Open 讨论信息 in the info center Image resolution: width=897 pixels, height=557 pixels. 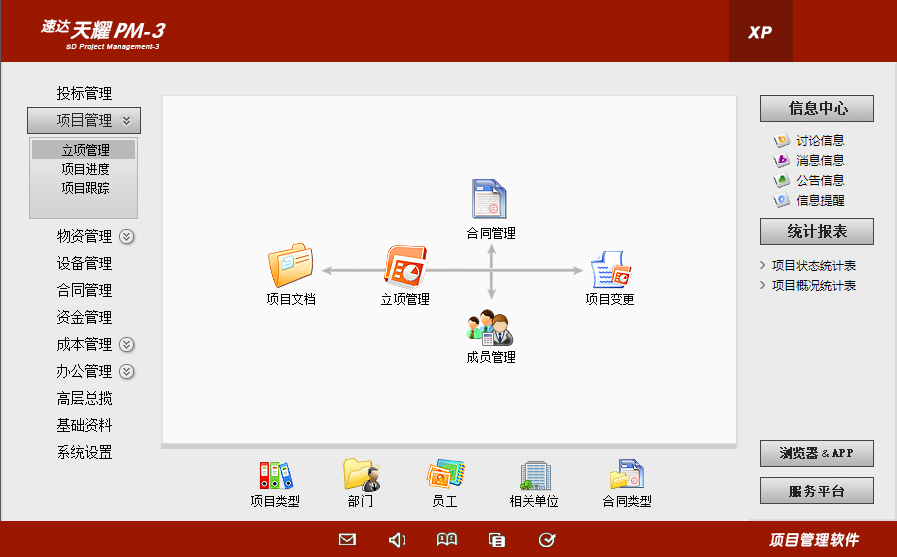click(x=820, y=141)
